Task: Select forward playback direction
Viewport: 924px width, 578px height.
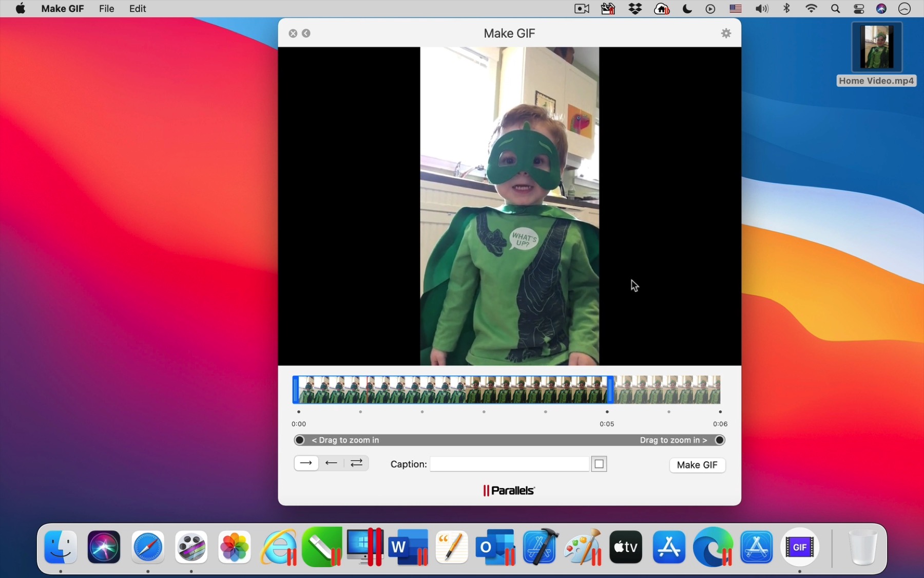Action: pos(306,463)
